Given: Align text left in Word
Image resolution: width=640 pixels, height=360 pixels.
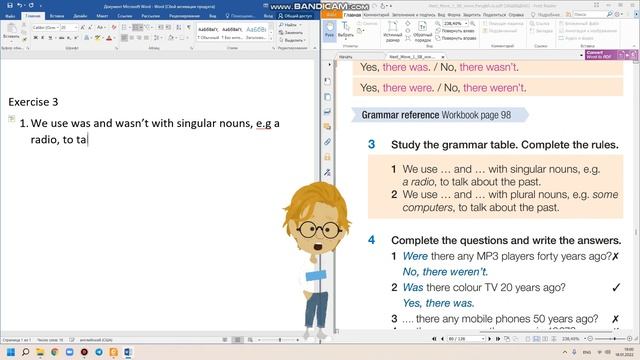Looking at the screenshot, I should (124, 38).
